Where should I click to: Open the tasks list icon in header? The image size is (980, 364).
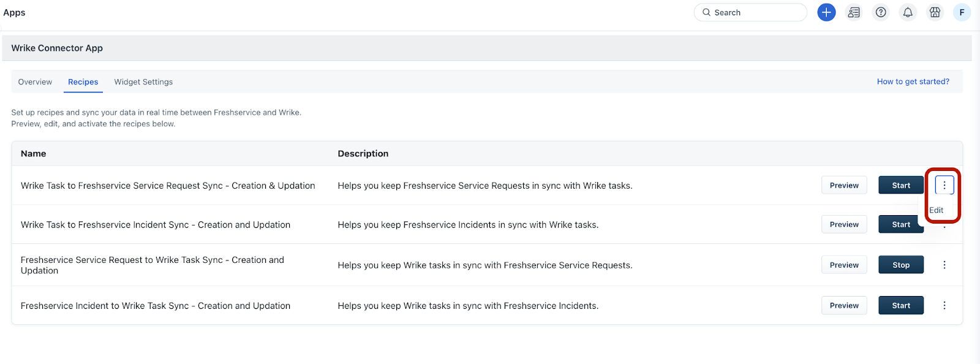point(854,12)
